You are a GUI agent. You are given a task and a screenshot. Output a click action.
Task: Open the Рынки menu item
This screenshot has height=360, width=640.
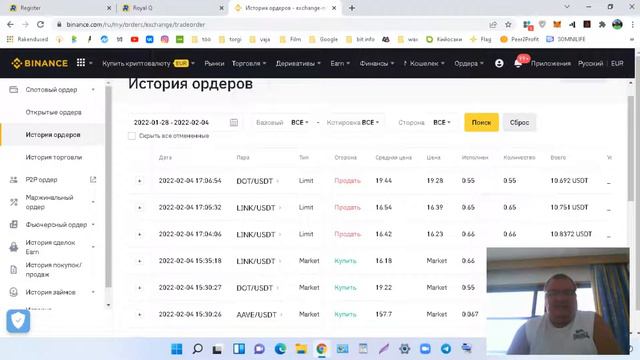click(214, 63)
